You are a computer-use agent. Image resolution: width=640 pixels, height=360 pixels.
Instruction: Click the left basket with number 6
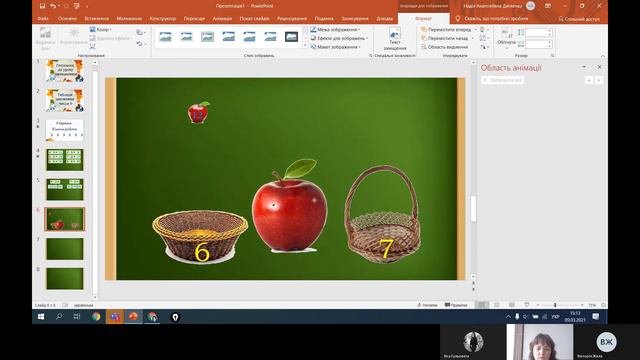click(x=200, y=237)
